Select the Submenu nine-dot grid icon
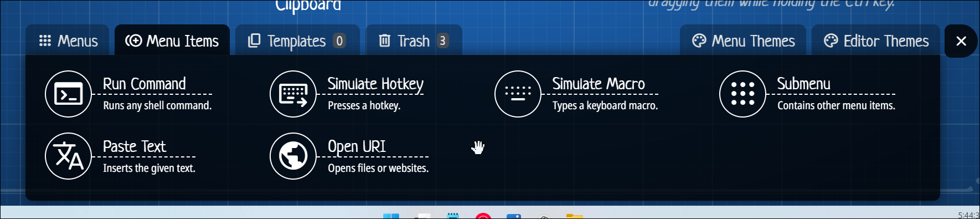The image size is (980, 219). (x=742, y=94)
